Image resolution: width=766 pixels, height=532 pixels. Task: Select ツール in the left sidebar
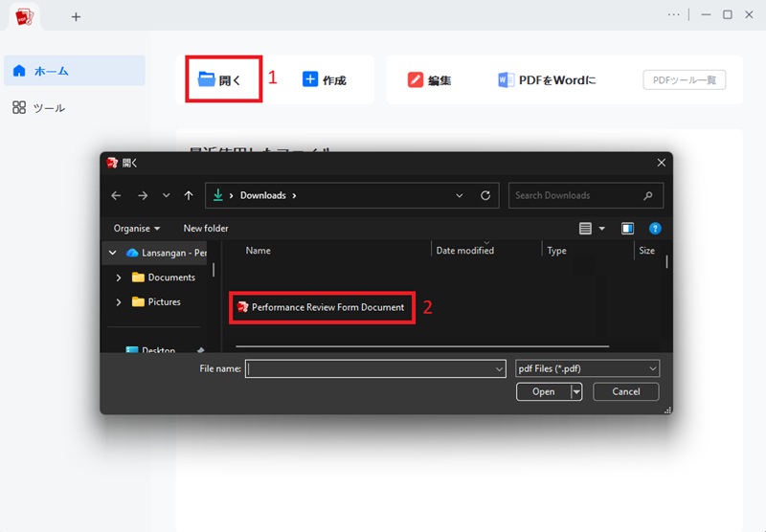39,108
